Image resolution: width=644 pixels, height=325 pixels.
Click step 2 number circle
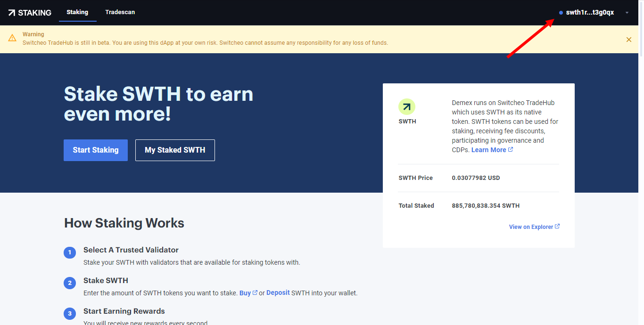(x=70, y=283)
